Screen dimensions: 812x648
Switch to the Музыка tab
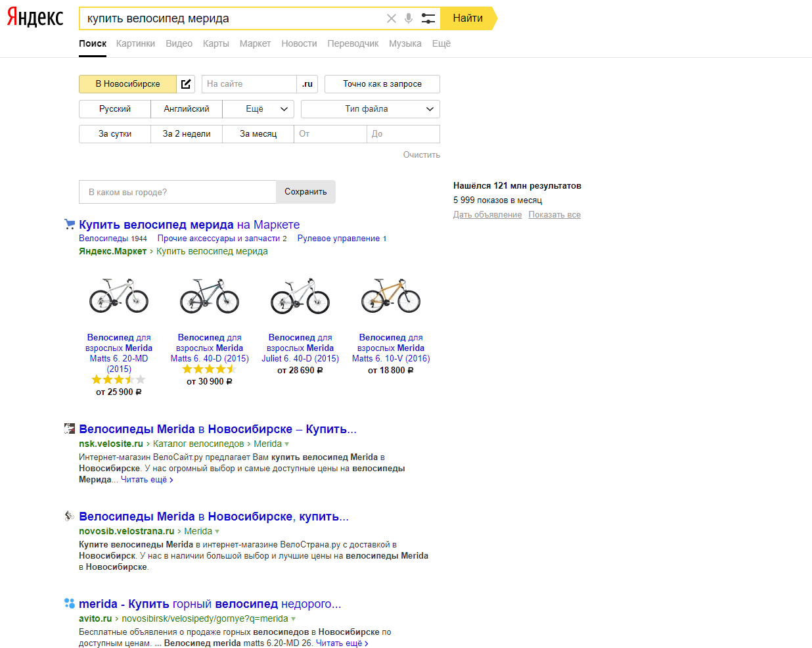tap(405, 43)
